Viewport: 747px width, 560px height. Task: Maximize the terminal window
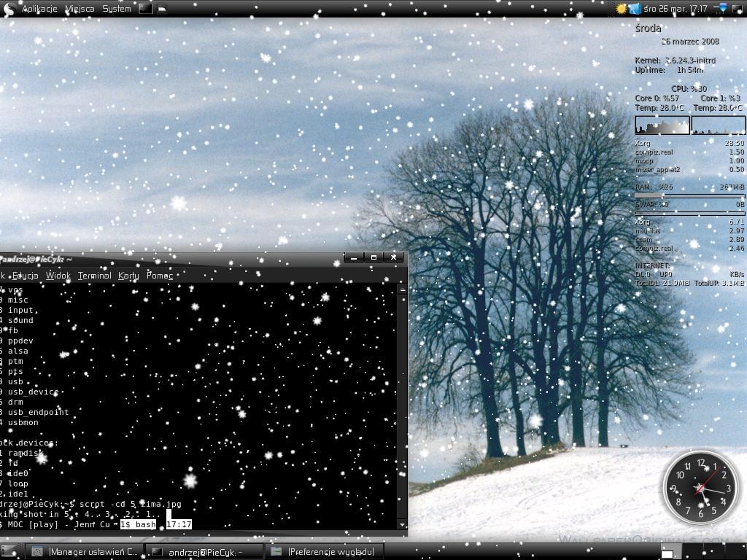click(374, 257)
